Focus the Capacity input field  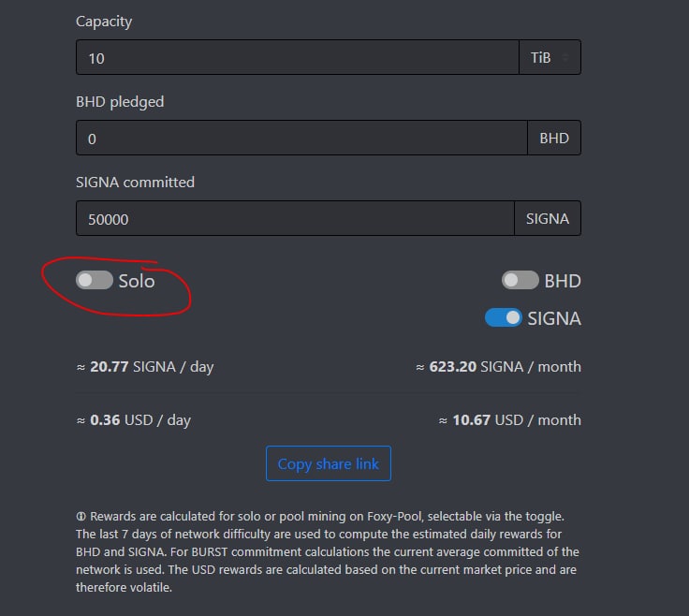pyautogui.click(x=297, y=58)
